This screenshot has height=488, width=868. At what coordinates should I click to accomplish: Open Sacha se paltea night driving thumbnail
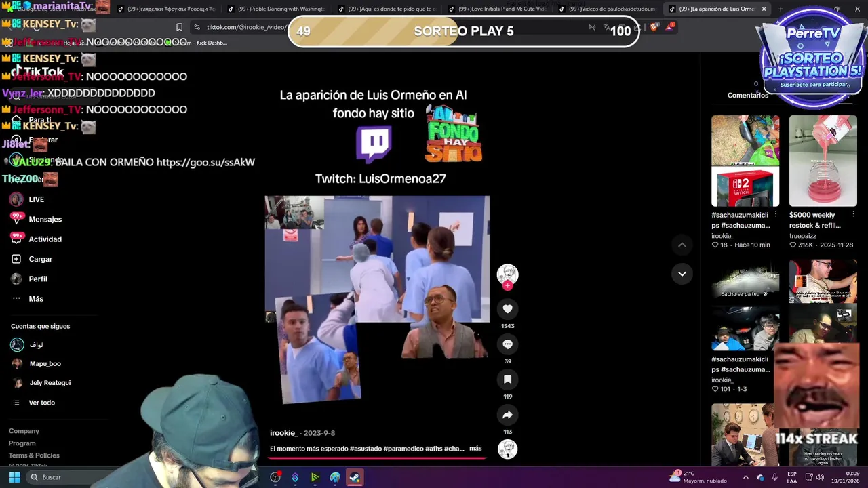coord(745,305)
